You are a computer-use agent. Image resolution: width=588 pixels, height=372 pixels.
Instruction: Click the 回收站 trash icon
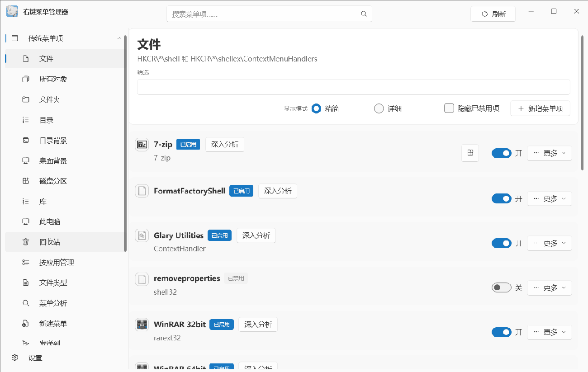[x=26, y=242]
